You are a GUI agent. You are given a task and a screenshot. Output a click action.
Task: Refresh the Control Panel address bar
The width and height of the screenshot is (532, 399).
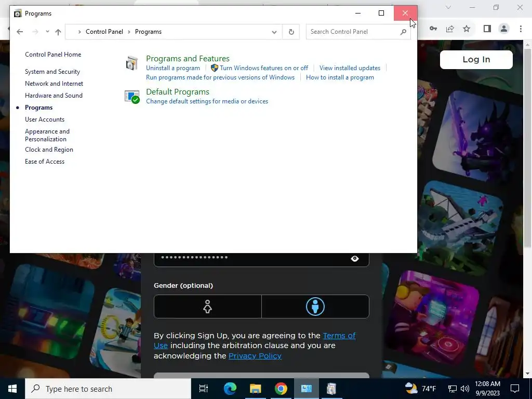291,32
